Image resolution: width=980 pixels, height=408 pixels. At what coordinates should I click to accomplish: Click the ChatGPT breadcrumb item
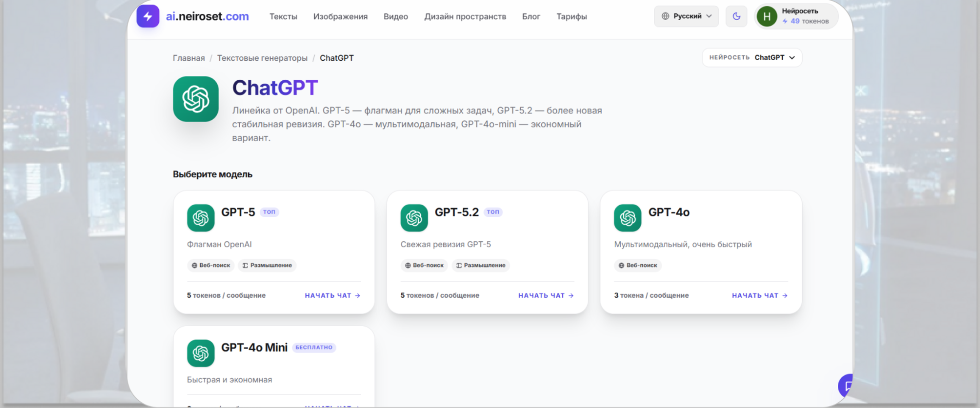click(337, 58)
